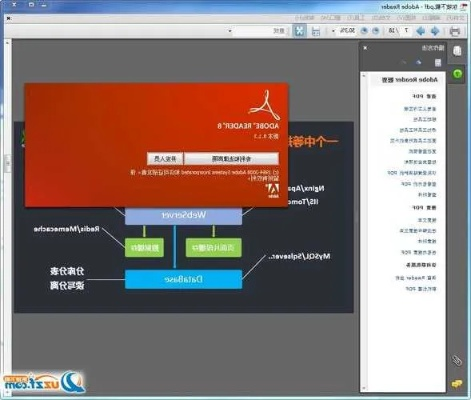The image size is (471, 400).
Task: Toggle the highlighted fit-page view icon
Action: (x=299, y=31)
